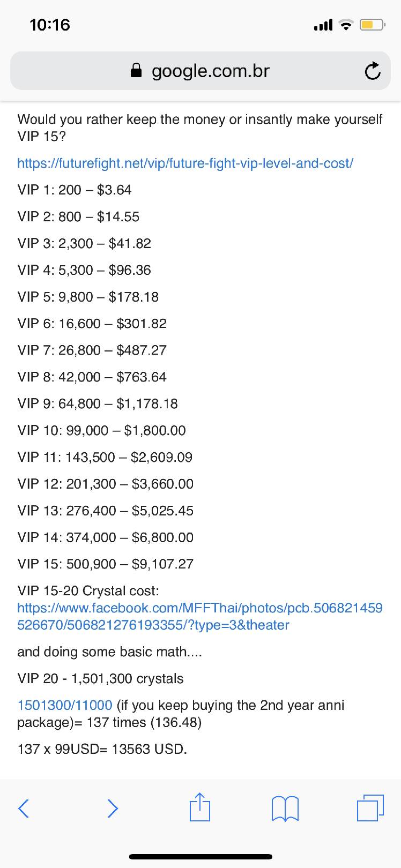Tap the 1501300/11000 link
401x868 pixels.
point(64,705)
